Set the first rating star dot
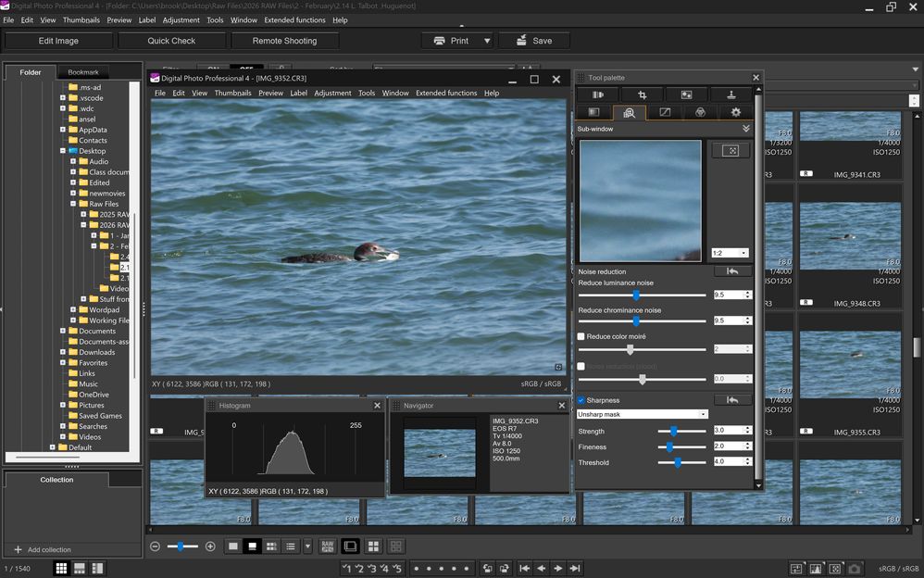924x578 pixels. [416, 569]
